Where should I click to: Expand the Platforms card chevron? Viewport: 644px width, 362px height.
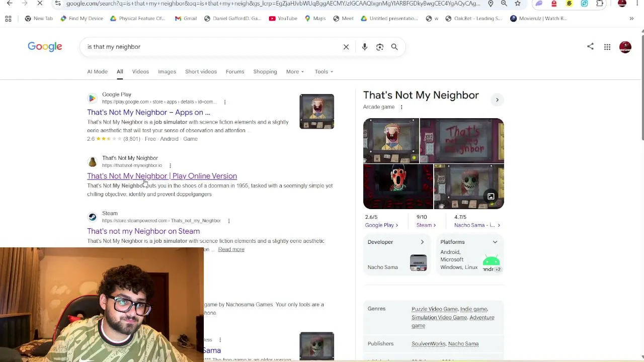click(x=495, y=242)
